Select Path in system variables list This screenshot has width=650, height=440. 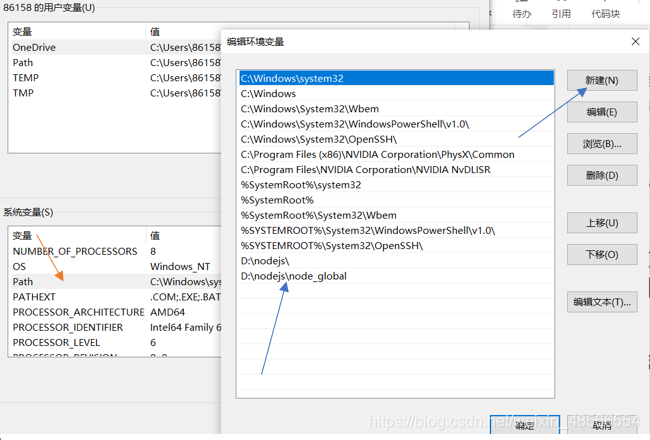tap(115, 282)
